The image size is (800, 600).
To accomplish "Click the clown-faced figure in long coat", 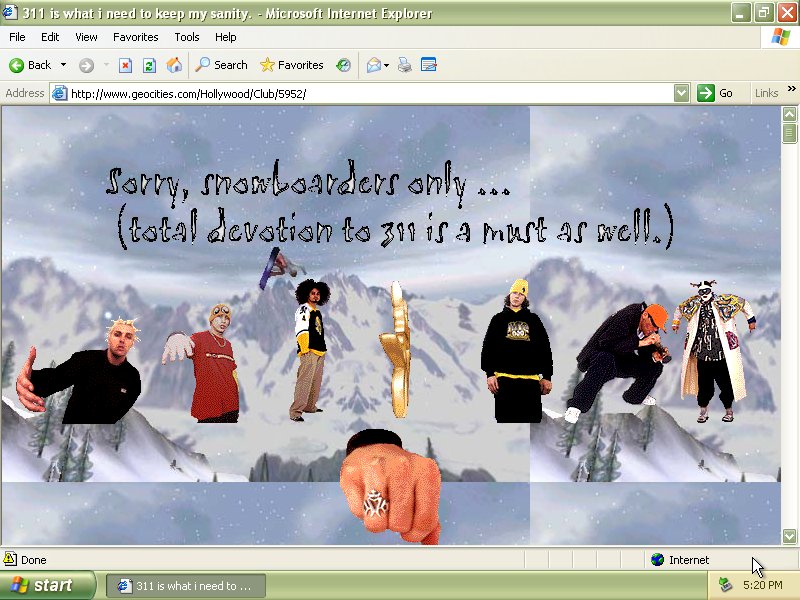I will click(714, 351).
